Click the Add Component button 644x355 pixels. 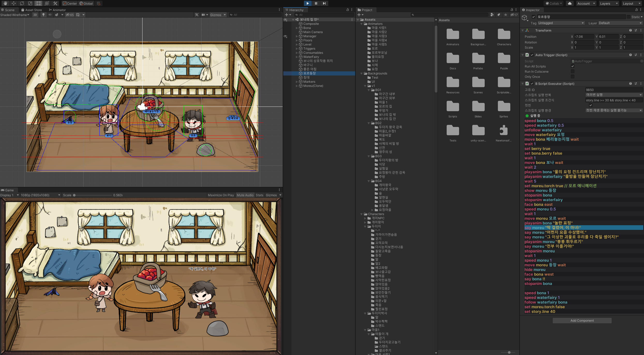[x=582, y=321]
